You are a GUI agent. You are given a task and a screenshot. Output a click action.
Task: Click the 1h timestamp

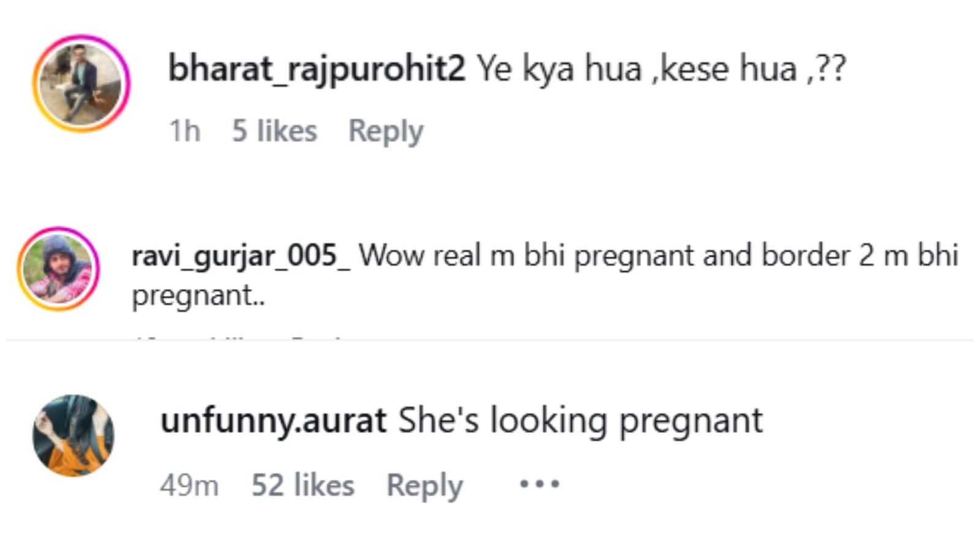184,131
